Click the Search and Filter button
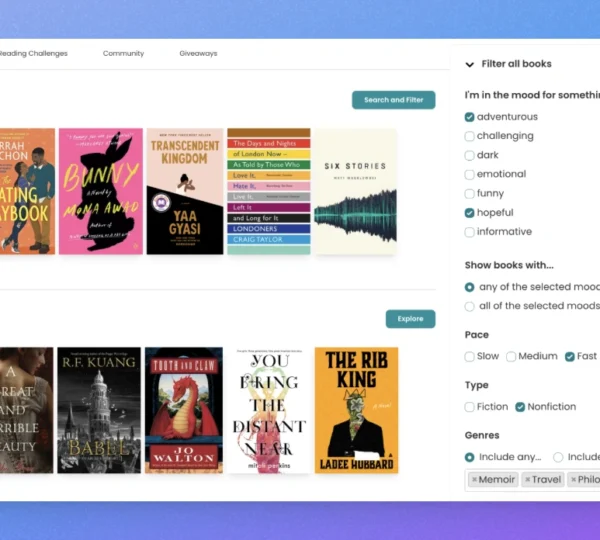The image size is (600, 540). 393,100
